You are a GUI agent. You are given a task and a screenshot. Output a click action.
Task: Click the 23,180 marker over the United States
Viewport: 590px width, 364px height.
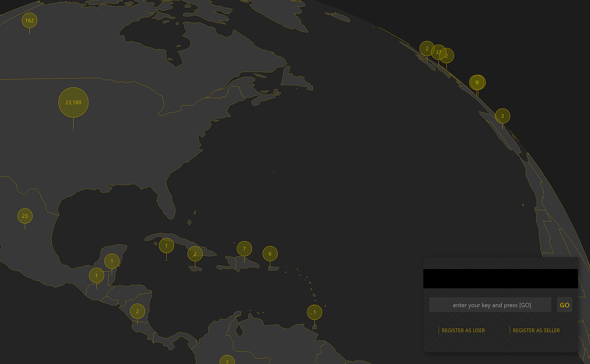click(73, 102)
